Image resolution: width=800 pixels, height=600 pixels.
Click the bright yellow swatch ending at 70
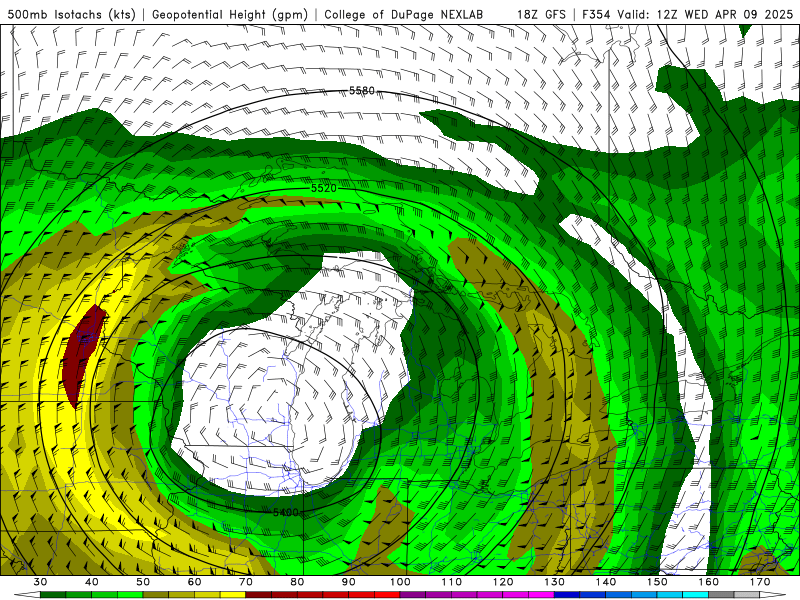click(233, 595)
